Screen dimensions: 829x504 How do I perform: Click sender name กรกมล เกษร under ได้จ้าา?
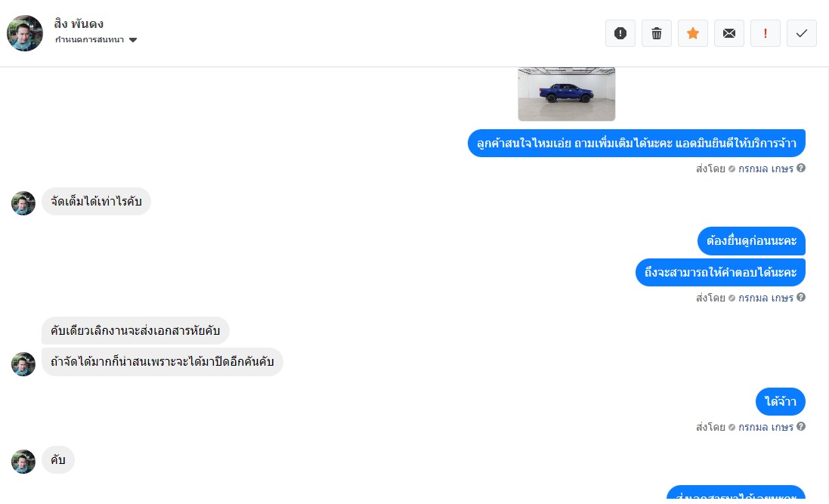point(766,427)
